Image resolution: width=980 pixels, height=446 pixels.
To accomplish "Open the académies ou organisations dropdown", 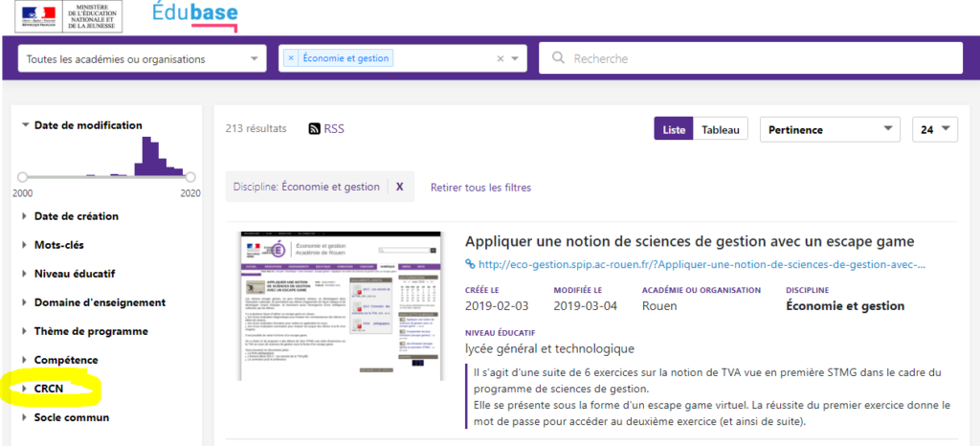I will [143, 58].
